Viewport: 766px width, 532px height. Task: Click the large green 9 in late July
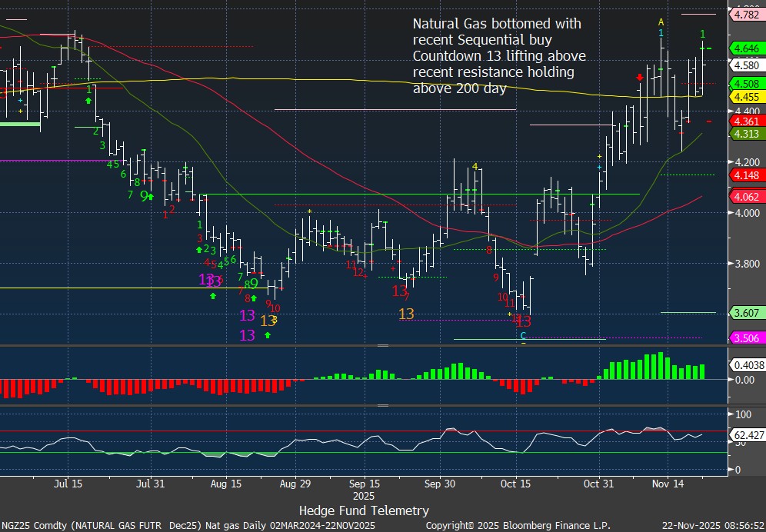click(144, 196)
